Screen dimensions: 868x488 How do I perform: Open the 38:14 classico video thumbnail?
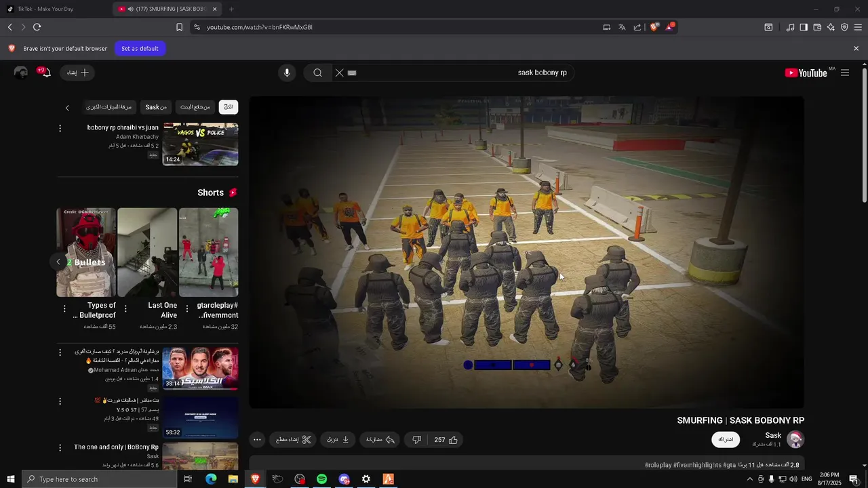coord(200,369)
